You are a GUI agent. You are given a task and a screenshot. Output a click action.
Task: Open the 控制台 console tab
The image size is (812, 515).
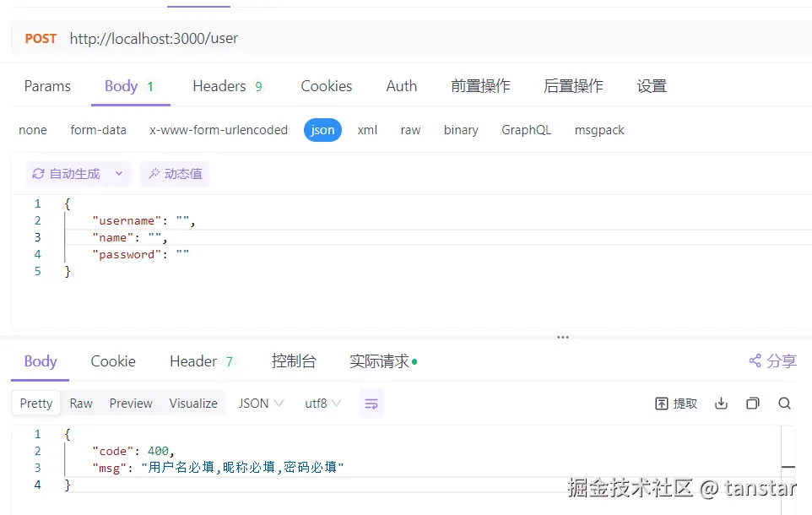pyautogui.click(x=294, y=361)
